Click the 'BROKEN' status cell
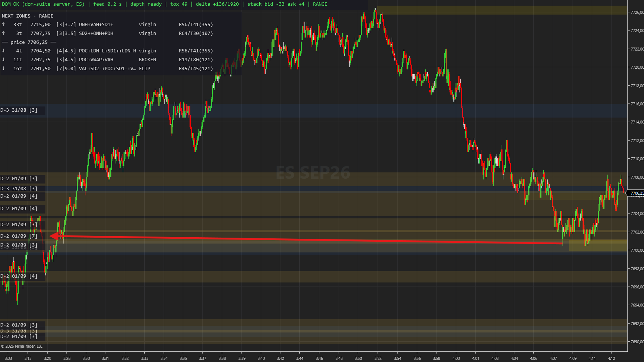 click(x=147, y=60)
